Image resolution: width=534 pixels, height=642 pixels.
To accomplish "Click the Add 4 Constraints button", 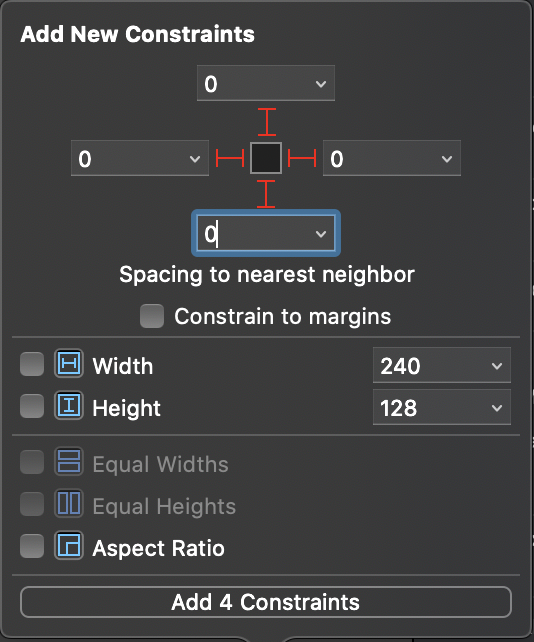I will coord(266,602).
